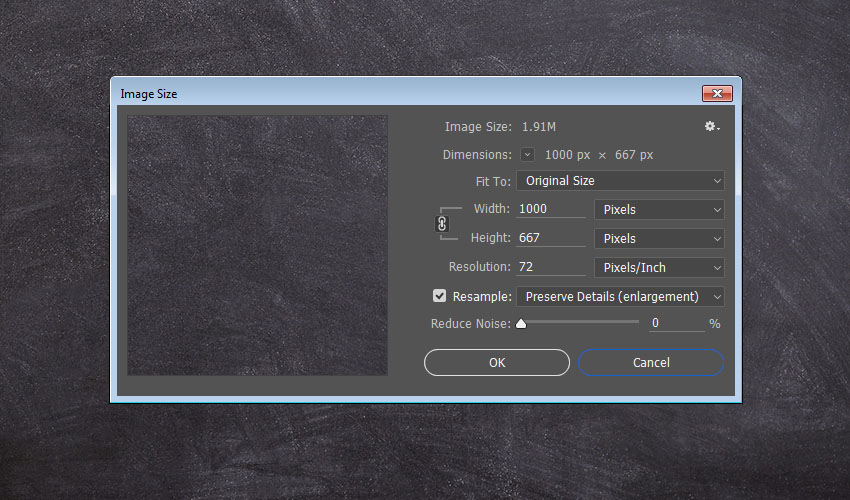Open the Height units Pixels dropdown

click(658, 239)
